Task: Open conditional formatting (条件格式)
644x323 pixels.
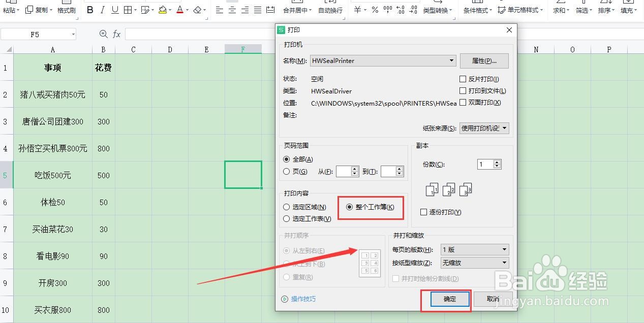Action: click(475, 10)
